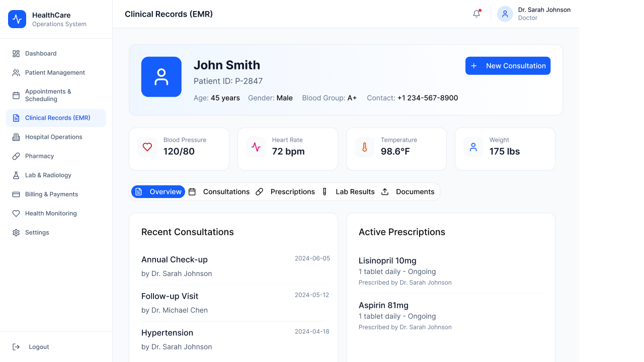Click the Dr. Sarah Johnson avatar icon
This screenshot has width=644, height=362.
click(x=505, y=14)
